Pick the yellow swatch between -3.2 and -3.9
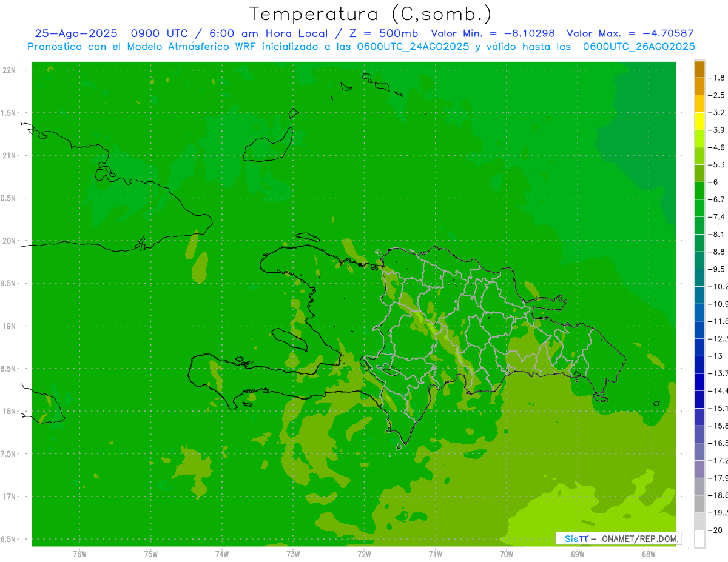The image size is (728, 562). coord(699,121)
